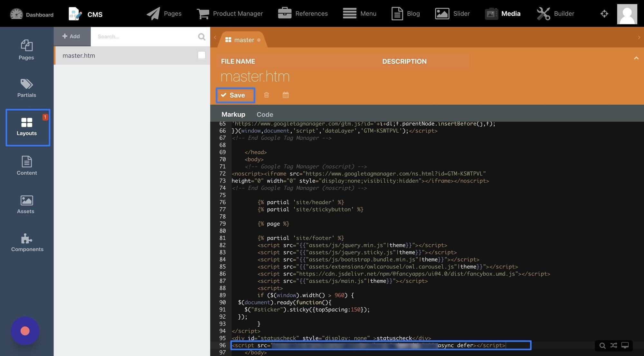Open the Blog section
This screenshot has height=356, width=644.
[405, 14]
